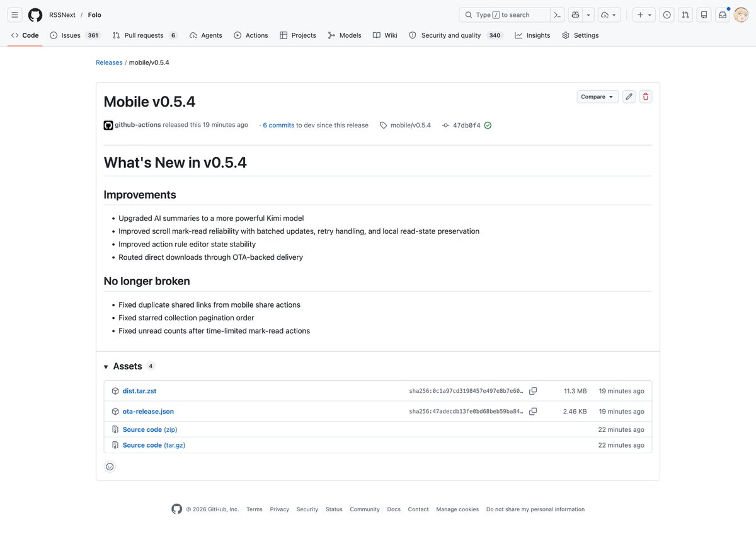Image resolution: width=756 pixels, height=534 pixels.
Task: Open the Agents tab
Action: 205,35
